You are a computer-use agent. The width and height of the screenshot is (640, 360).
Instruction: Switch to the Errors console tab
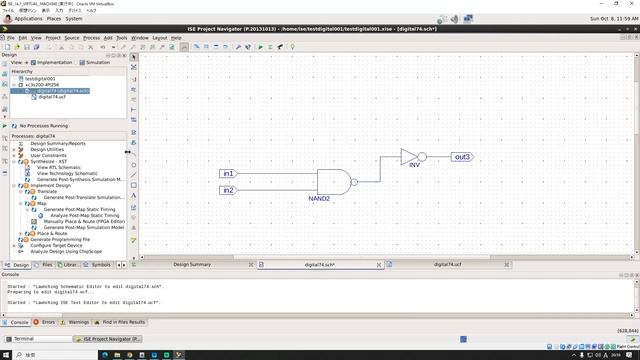click(44, 322)
